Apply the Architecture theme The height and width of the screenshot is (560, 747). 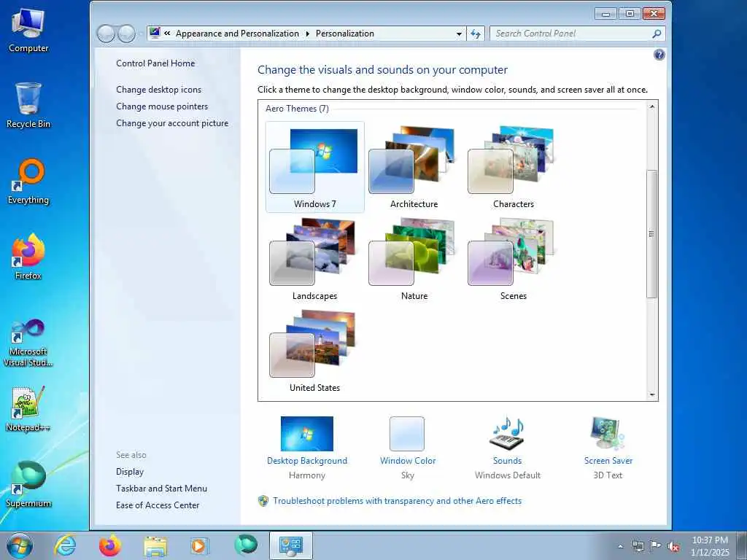click(x=414, y=167)
